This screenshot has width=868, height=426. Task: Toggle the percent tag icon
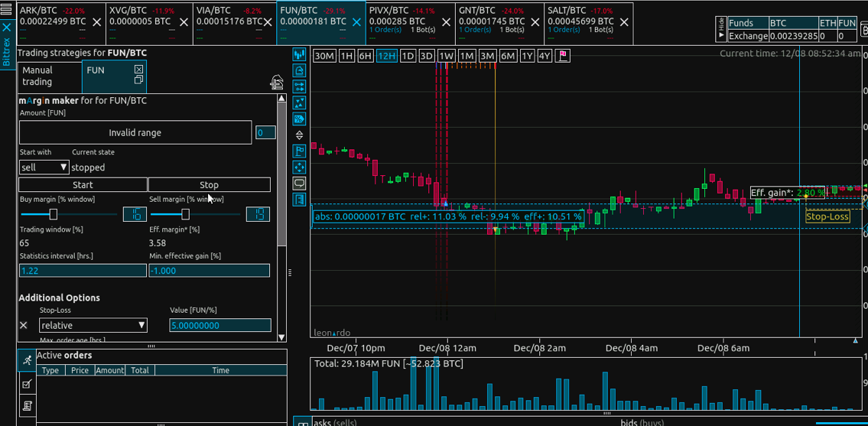(x=300, y=119)
